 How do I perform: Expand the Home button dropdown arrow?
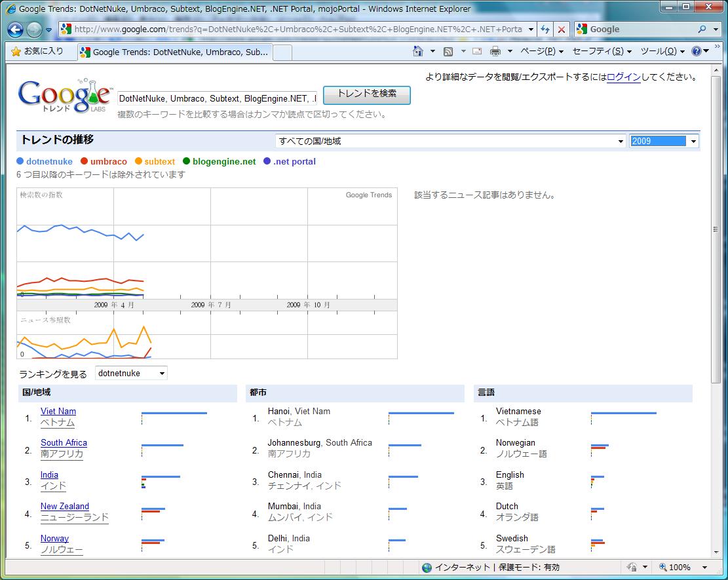point(432,51)
